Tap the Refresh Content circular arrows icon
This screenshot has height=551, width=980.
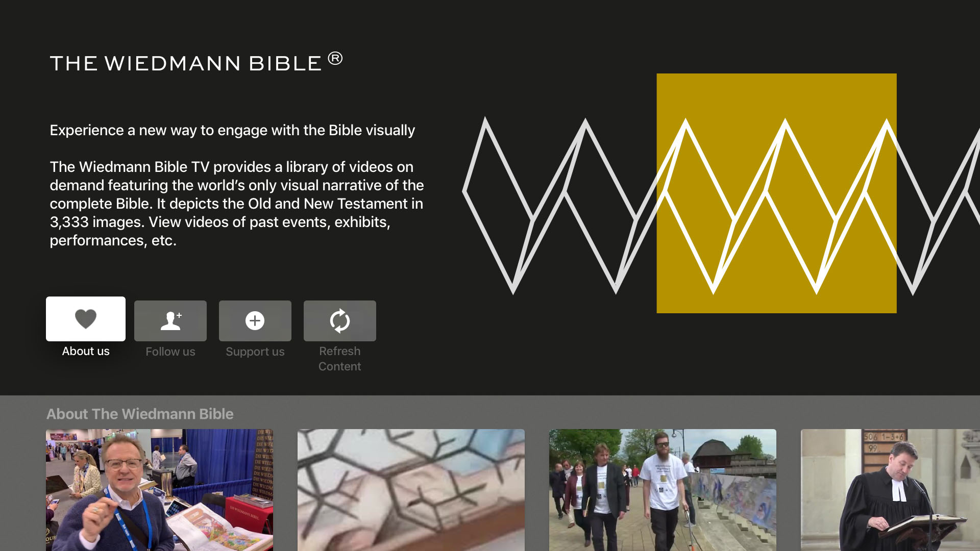pyautogui.click(x=340, y=321)
